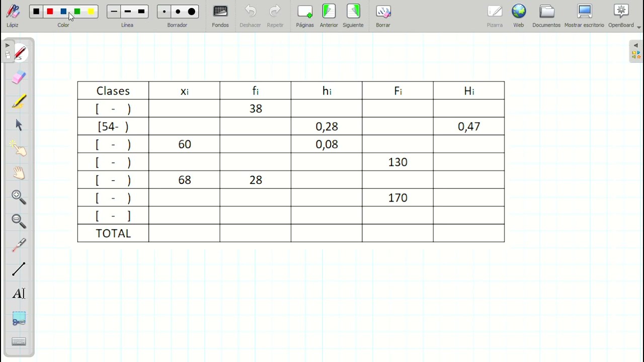Click the 'xi' column header
Viewport: 644px width, 362px height.
pyautogui.click(x=185, y=90)
